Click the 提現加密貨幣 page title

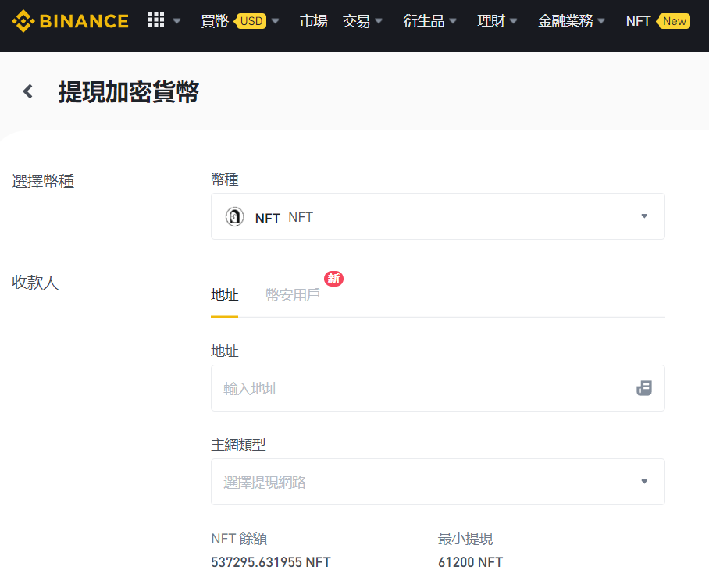click(x=129, y=92)
